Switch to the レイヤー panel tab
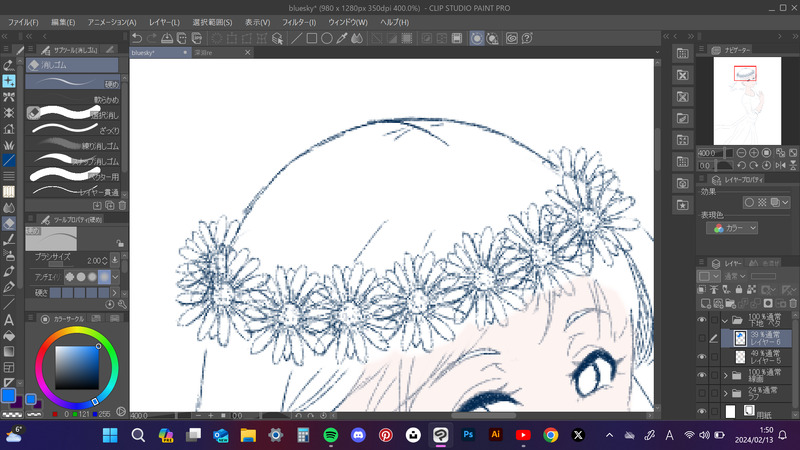The width and height of the screenshot is (800, 450). [x=728, y=263]
